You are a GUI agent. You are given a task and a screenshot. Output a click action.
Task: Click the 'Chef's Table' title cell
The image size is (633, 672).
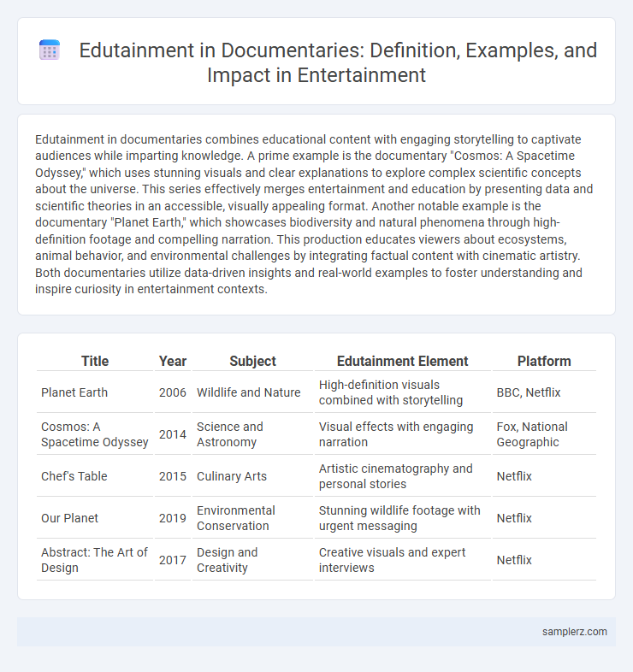tap(95, 476)
